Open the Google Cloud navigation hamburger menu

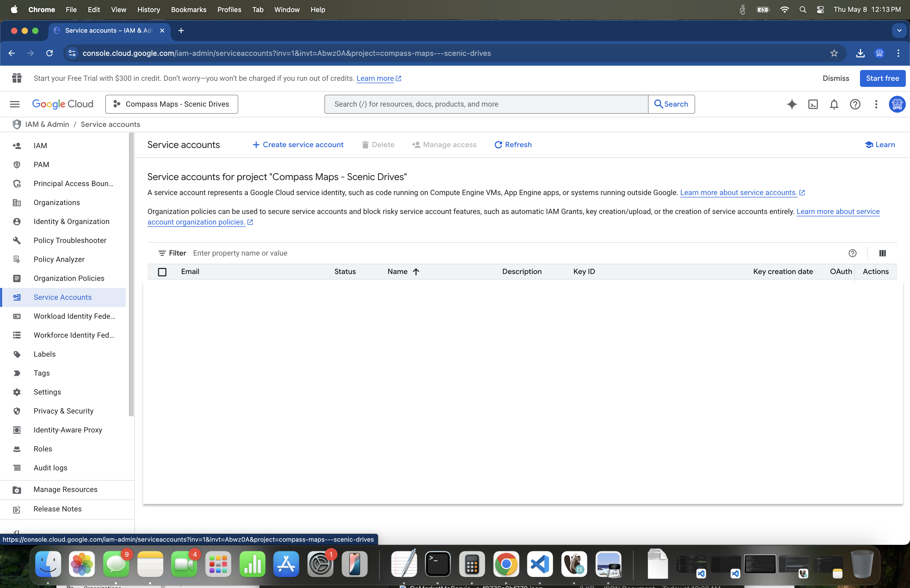[x=14, y=104]
